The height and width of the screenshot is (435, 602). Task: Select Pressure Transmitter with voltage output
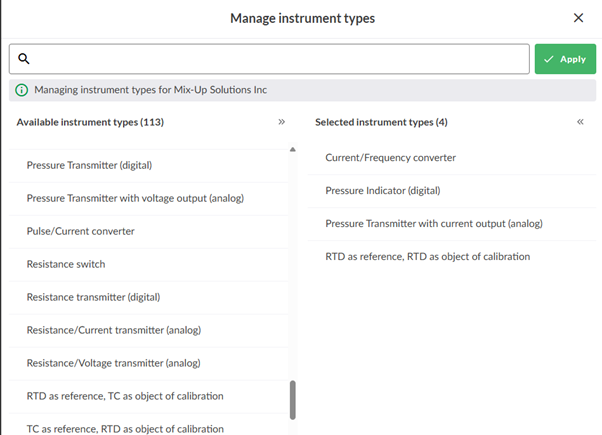pyautogui.click(x=135, y=198)
